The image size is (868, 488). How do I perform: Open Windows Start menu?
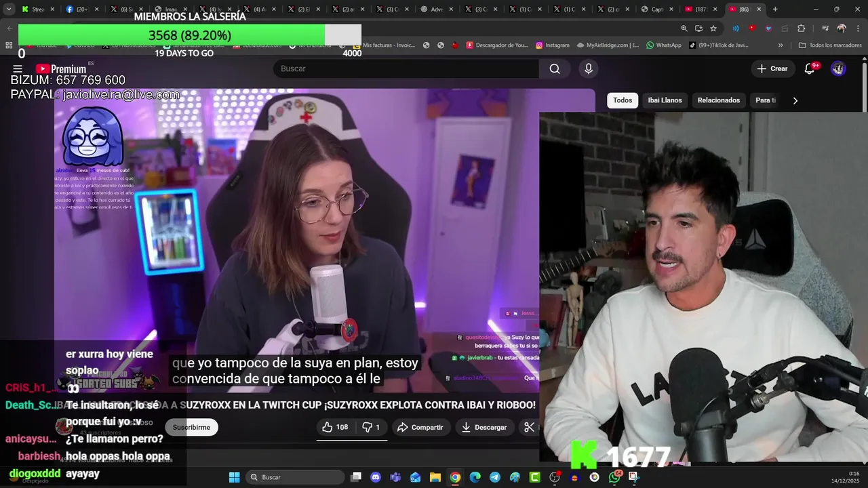(x=234, y=477)
